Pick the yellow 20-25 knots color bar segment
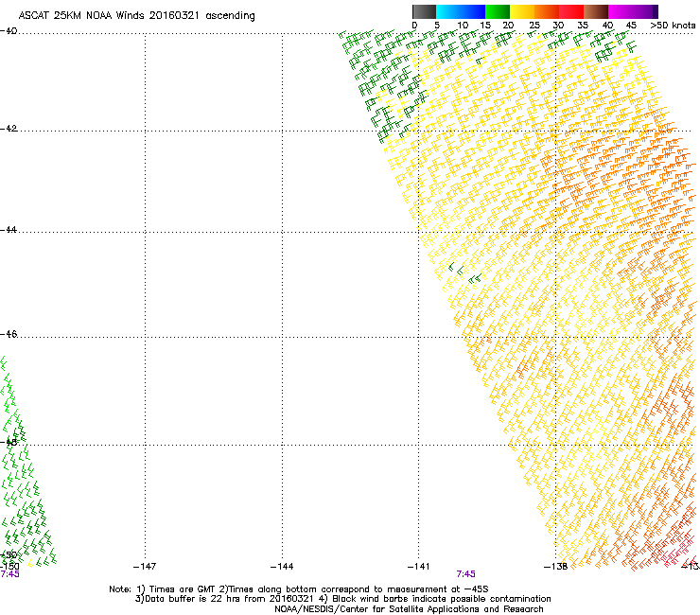Viewport: 700px width, 615px height. [x=522, y=11]
